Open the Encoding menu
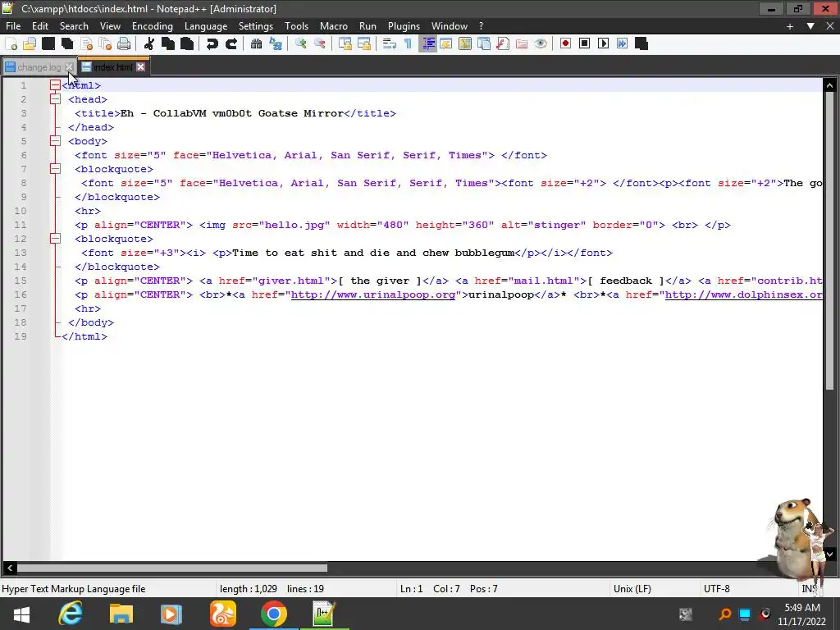This screenshot has height=630, width=840. click(152, 25)
